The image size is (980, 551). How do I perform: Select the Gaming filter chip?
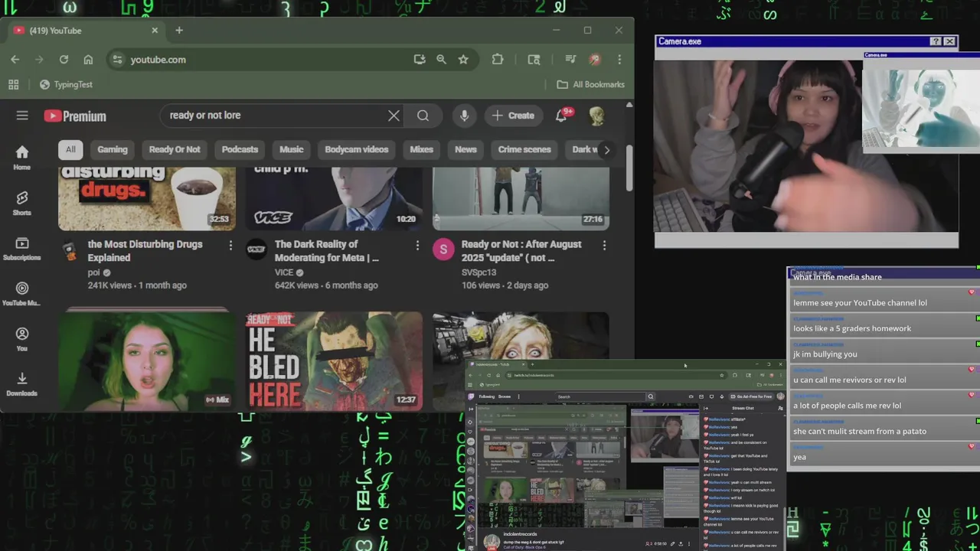click(x=113, y=149)
